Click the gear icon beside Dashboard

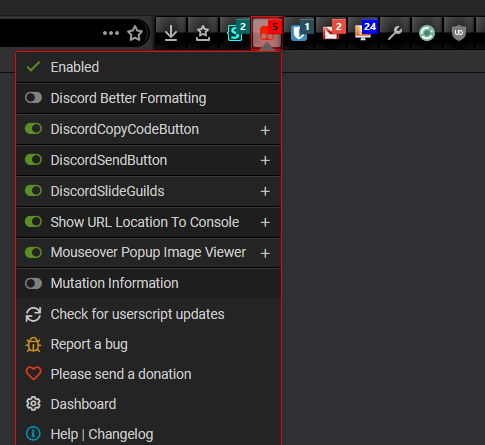[x=33, y=404]
